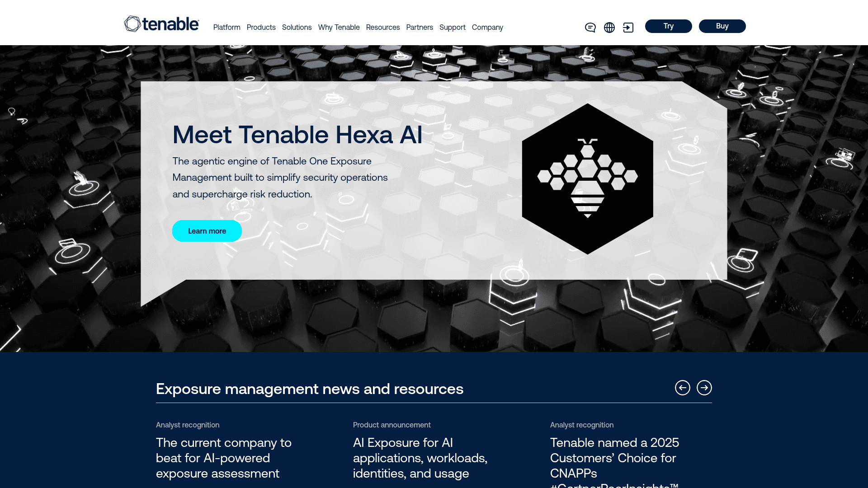Image resolution: width=868 pixels, height=488 pixels.
Task: Click the Analyst recognition label above the AI-powered article
Action: tap(188, 425)
